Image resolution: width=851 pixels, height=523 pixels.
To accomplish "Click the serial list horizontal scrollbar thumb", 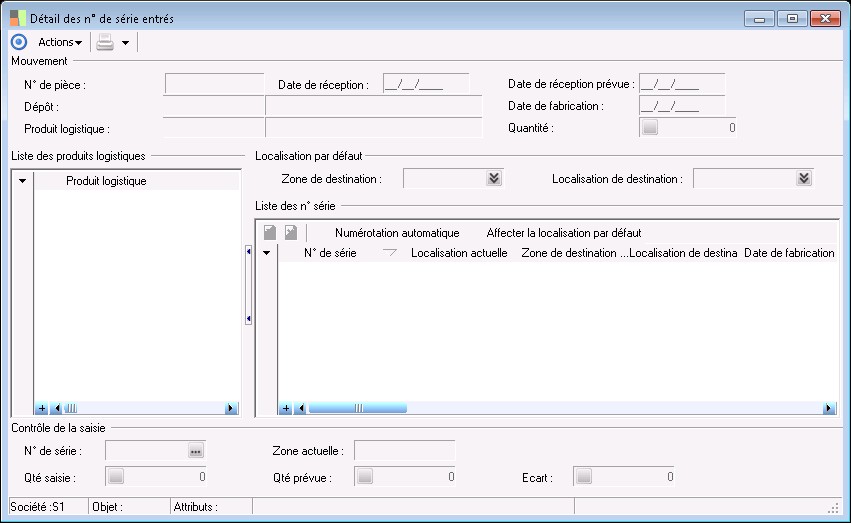I will click(358, 408).
